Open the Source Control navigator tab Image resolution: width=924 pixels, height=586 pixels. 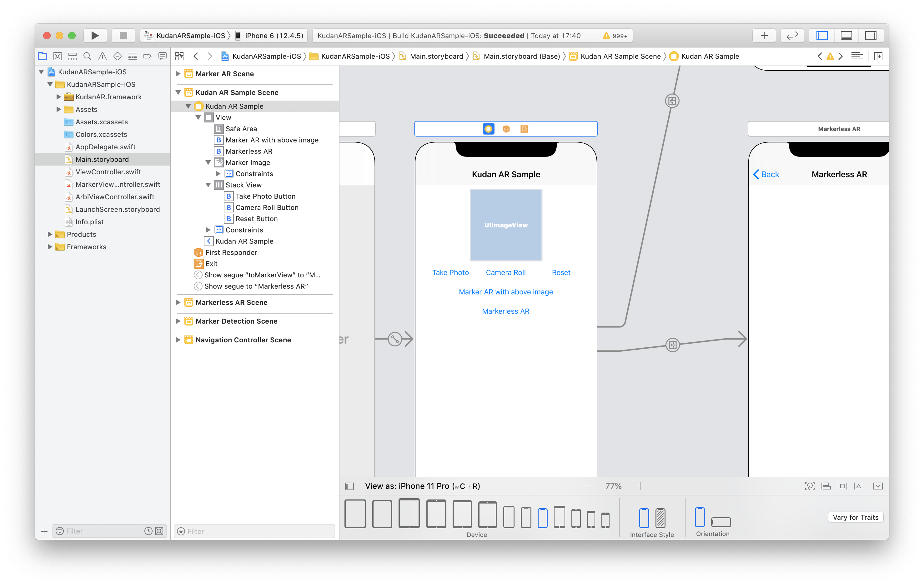click(58, 56)
